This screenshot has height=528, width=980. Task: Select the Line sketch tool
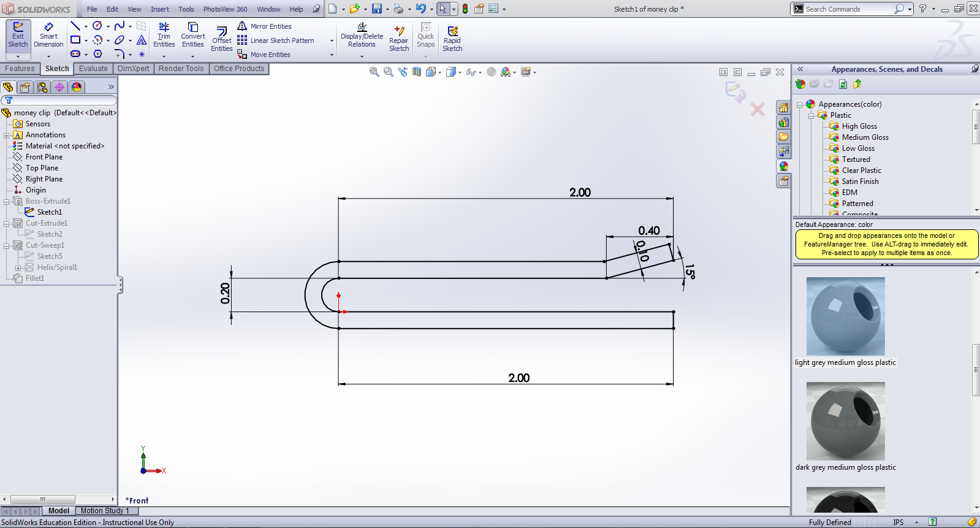(75, 26)
